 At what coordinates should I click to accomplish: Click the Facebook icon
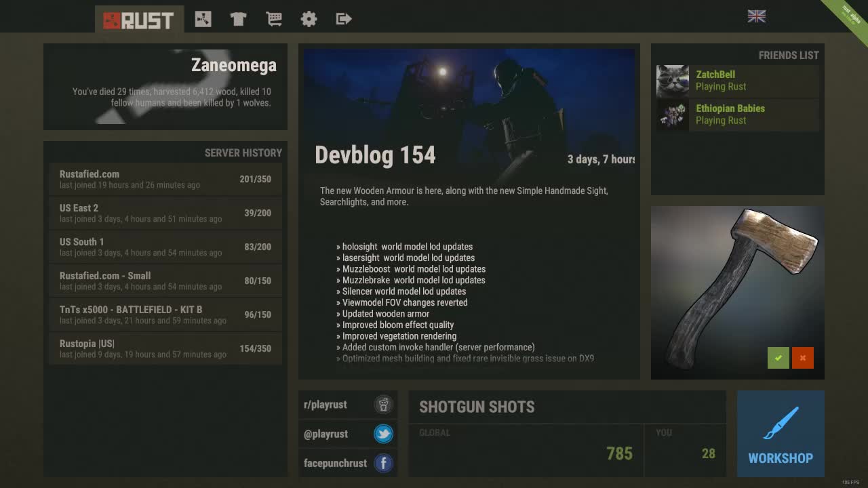(x=384, y=464)
